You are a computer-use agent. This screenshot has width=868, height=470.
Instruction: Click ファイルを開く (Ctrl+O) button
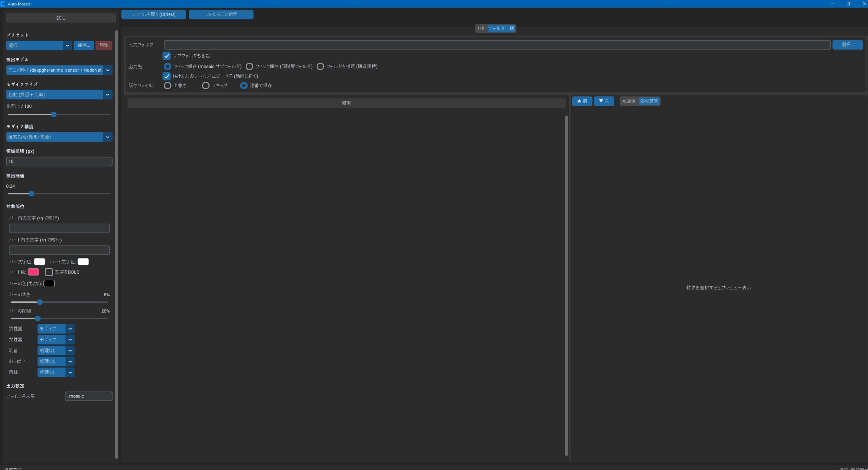pyautogui.click(x=154, y=14)
